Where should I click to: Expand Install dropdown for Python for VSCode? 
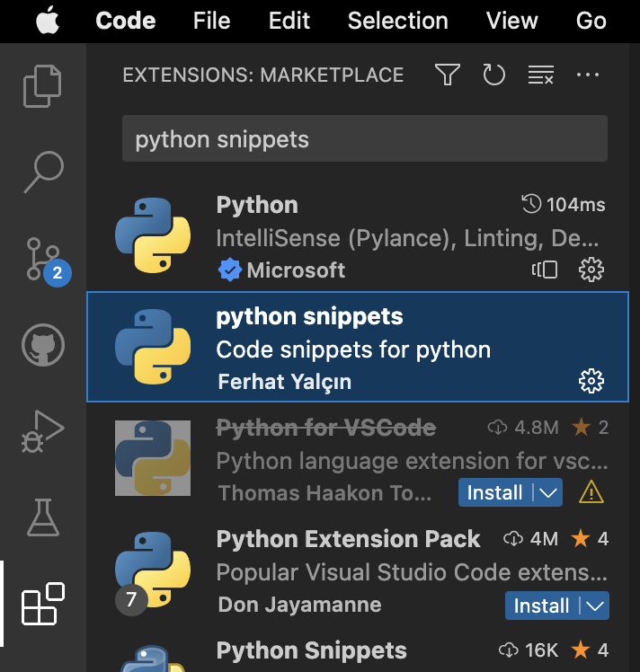548,492
